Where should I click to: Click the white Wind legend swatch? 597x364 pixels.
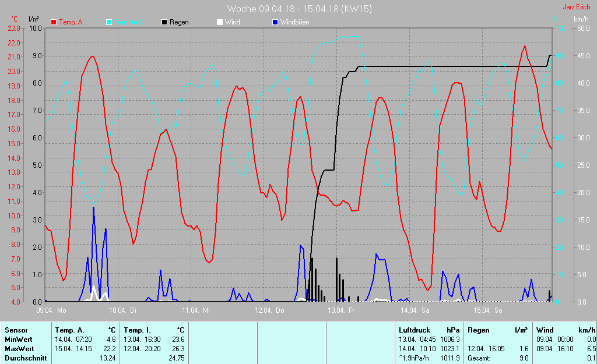(220, 23)
